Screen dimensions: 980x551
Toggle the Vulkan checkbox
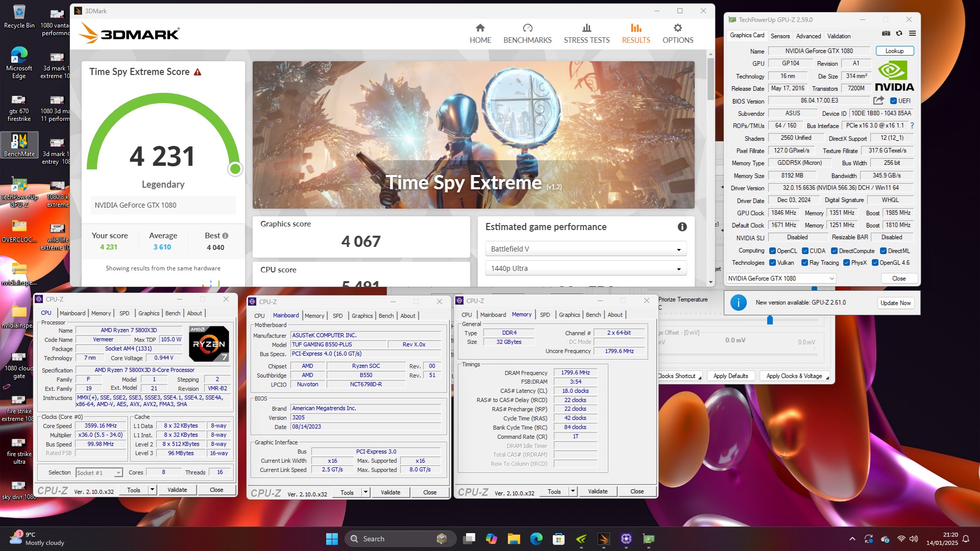(x=773, y=263)
